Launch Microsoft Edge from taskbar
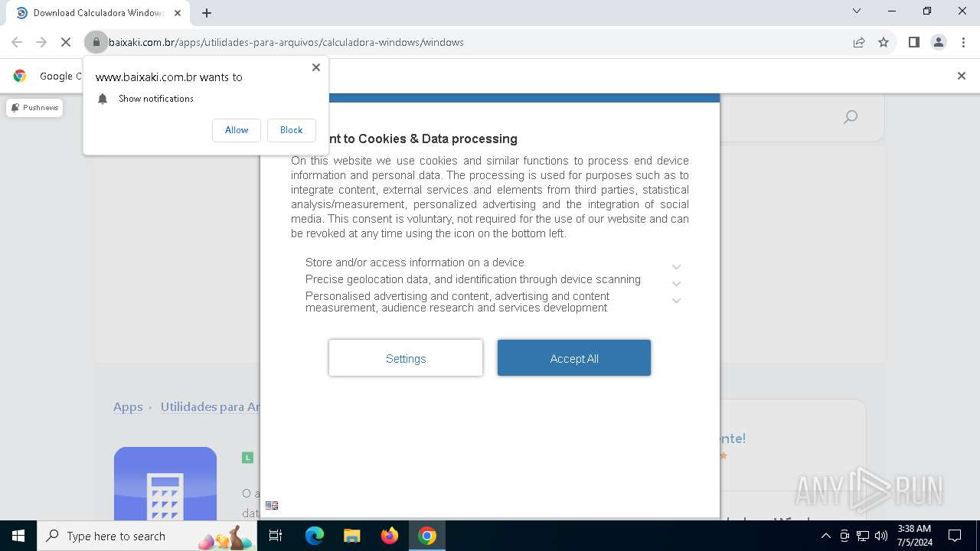The image size is (980, 551). 315,536
